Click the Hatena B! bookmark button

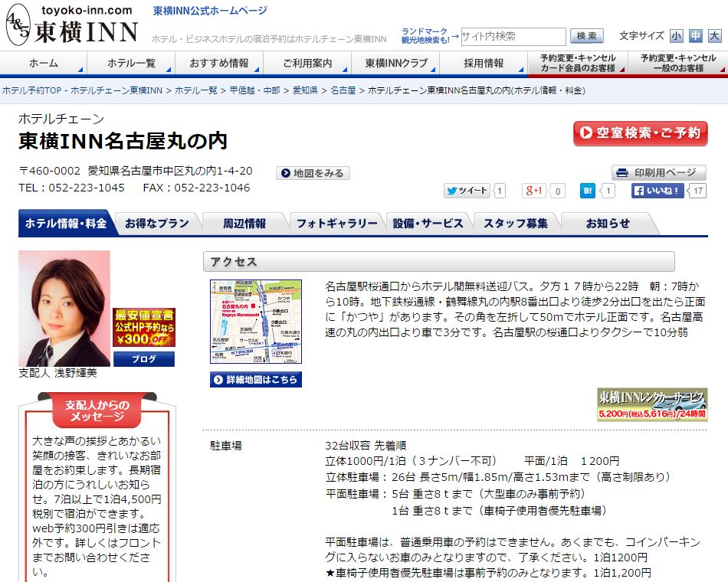(587, 191)
